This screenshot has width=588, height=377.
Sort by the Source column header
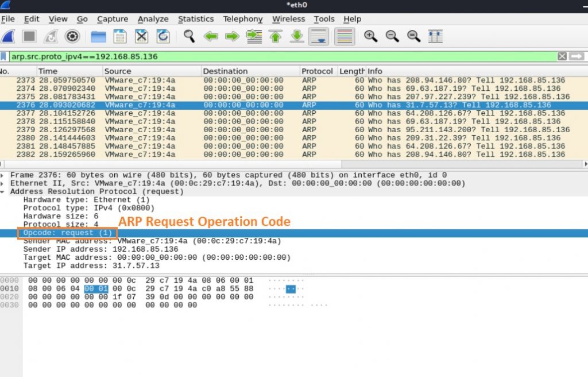coord(152,71)
